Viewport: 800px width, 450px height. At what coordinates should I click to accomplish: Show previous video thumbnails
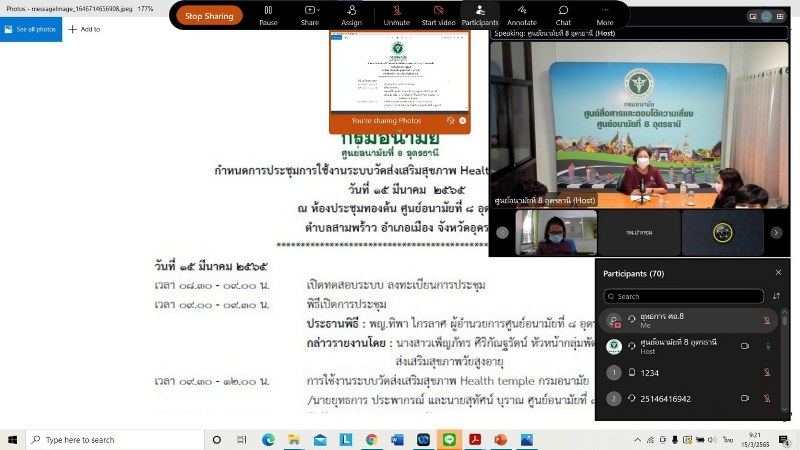(503, 233)
